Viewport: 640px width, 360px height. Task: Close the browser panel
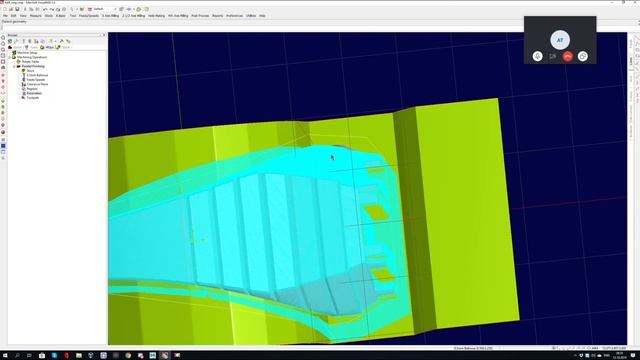coord(104,36)
